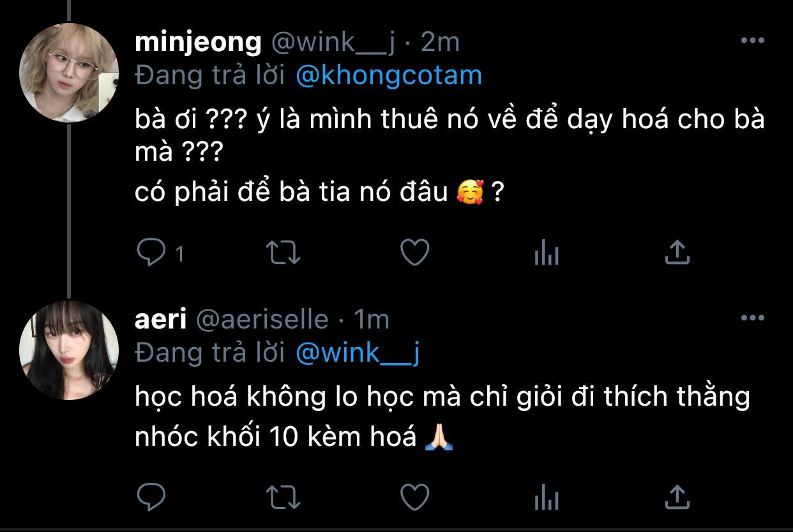The image size is (793, 532).
Task: Open minjeong's profile picture
Action: coord(69,72)
